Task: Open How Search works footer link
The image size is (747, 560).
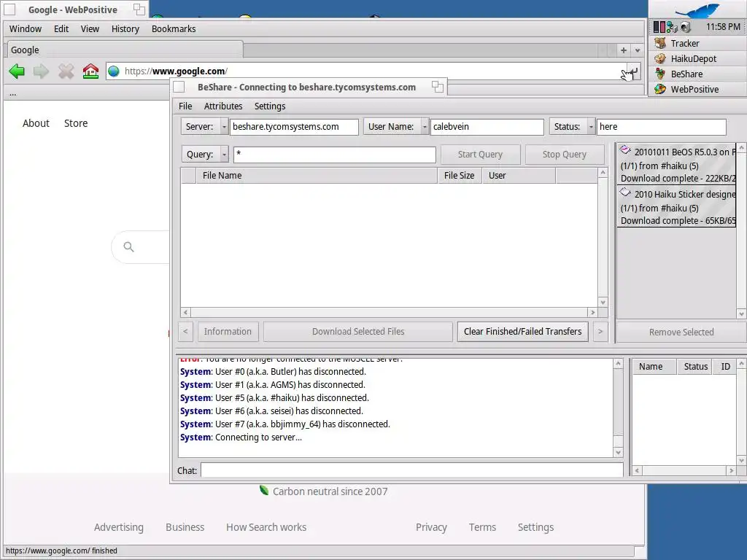Action: [x=266, y=527]
